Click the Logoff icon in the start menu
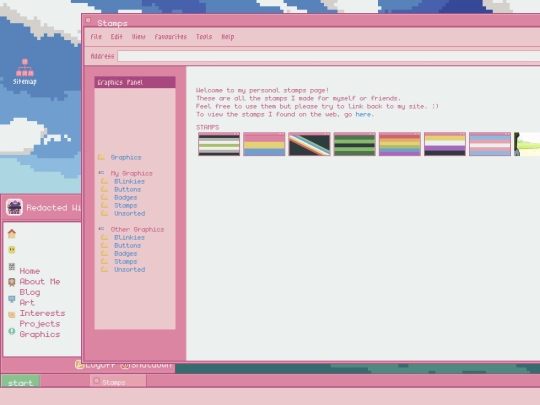The image size is (540, 405). tap(80, 364)
